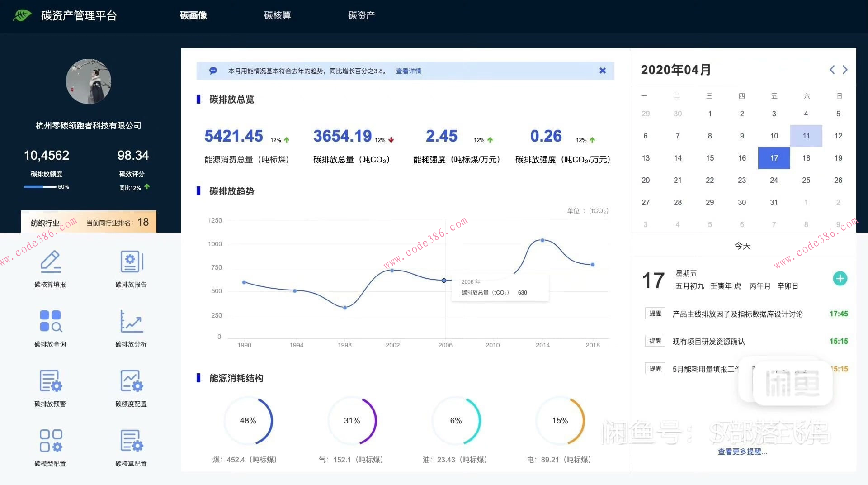Click the green plus to add a reminder
This screenshot has width=868, height=485.
(x=840, y=279)
